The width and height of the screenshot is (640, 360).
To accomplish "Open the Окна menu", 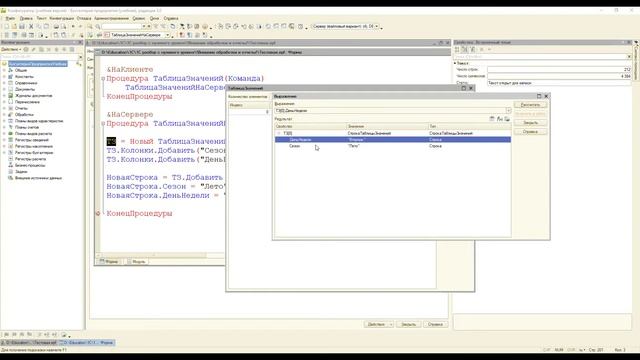I will click(x=154, y=18).
